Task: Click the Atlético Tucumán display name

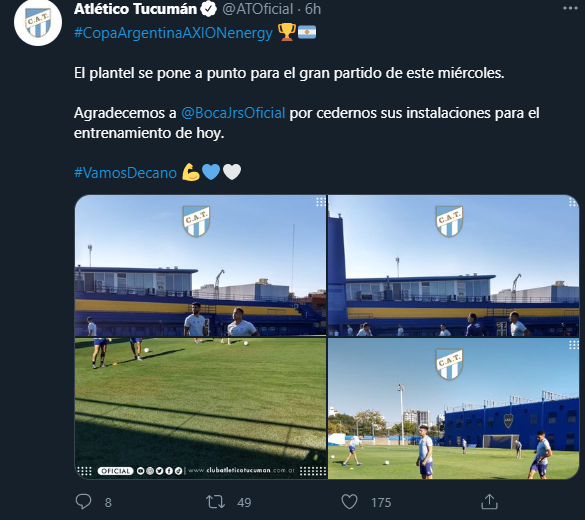Action: click(x=135, y=9)
